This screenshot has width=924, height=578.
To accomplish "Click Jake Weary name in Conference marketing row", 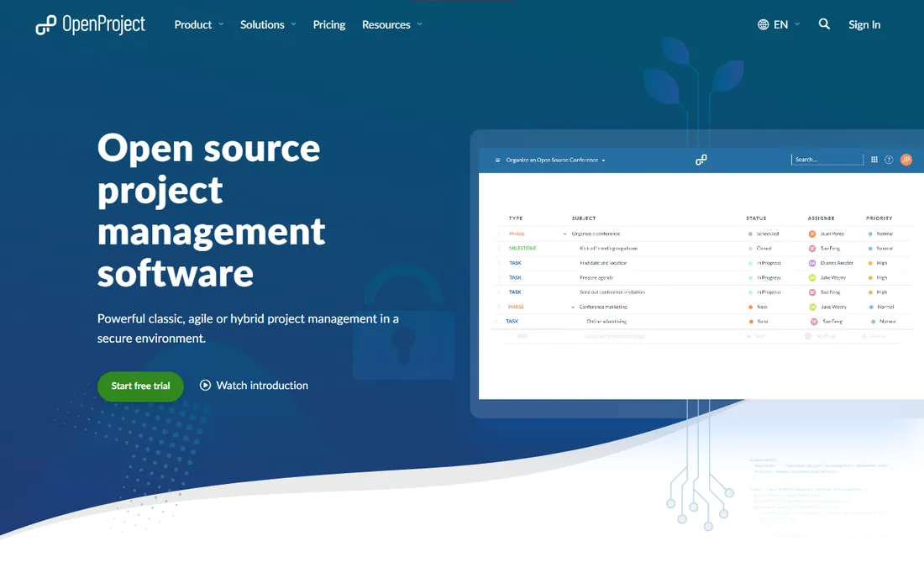I will tap(834, 307).
